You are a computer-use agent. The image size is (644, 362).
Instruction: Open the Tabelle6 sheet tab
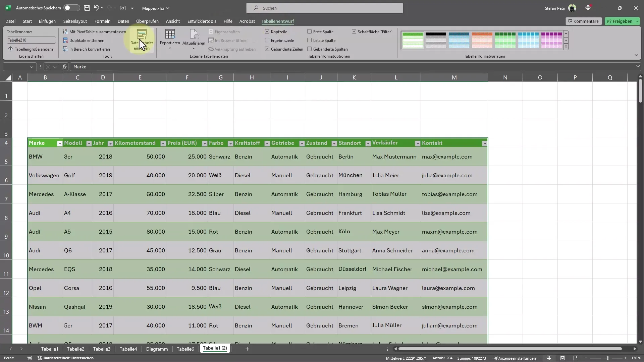pyautogui.click(x=185, y=349)
